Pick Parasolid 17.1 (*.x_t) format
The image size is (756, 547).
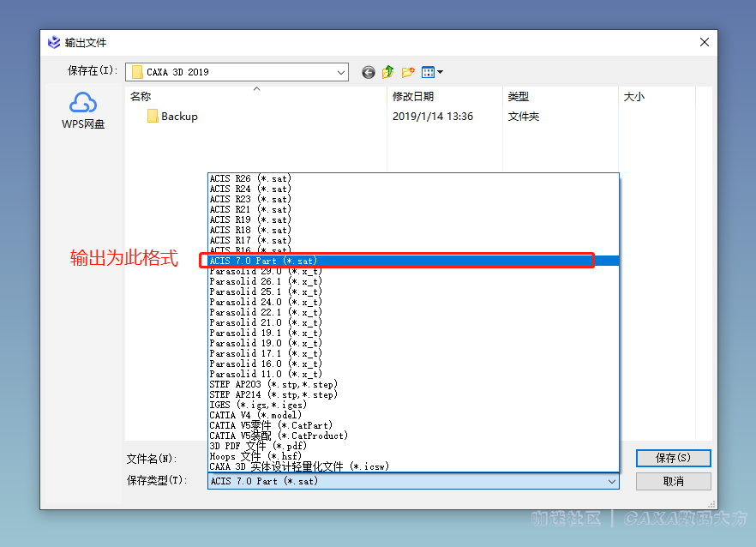click(413, 353)
